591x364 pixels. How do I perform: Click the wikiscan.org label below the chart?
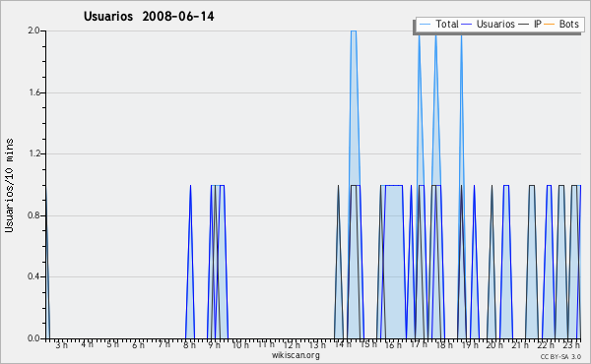click(x=295, y=355)
